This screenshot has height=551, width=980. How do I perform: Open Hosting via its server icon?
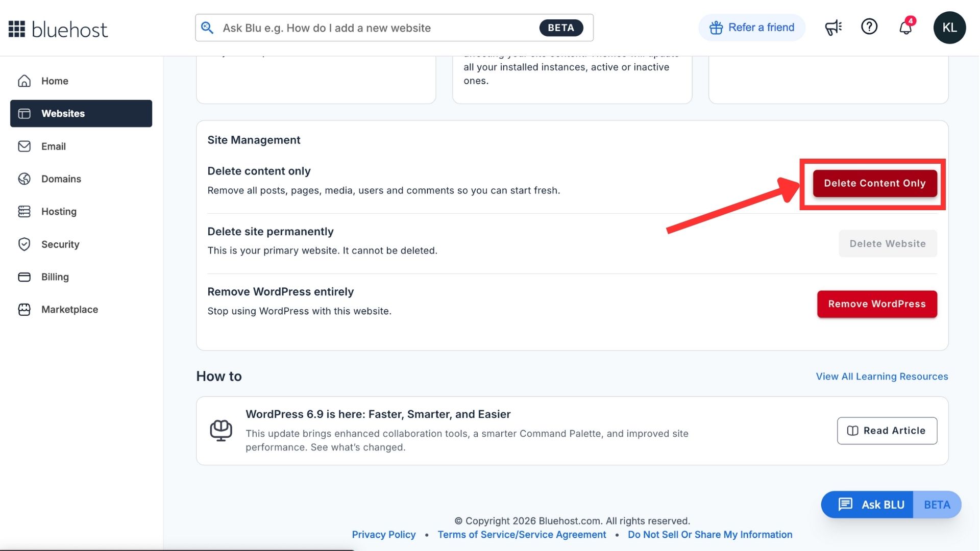point(24,211)
